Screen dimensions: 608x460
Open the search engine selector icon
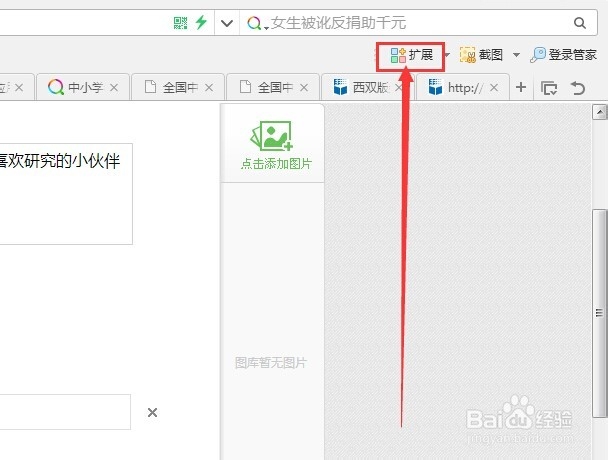[x=256, y=23]
